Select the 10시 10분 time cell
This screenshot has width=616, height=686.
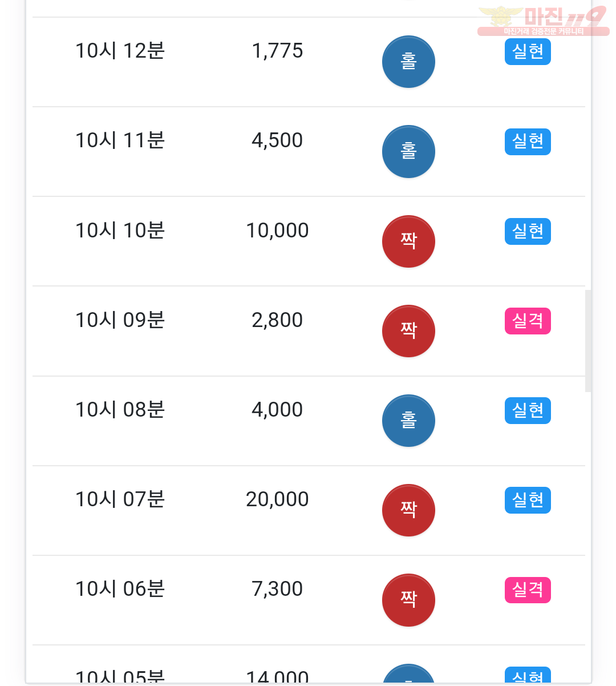click(x=120, y=231)
